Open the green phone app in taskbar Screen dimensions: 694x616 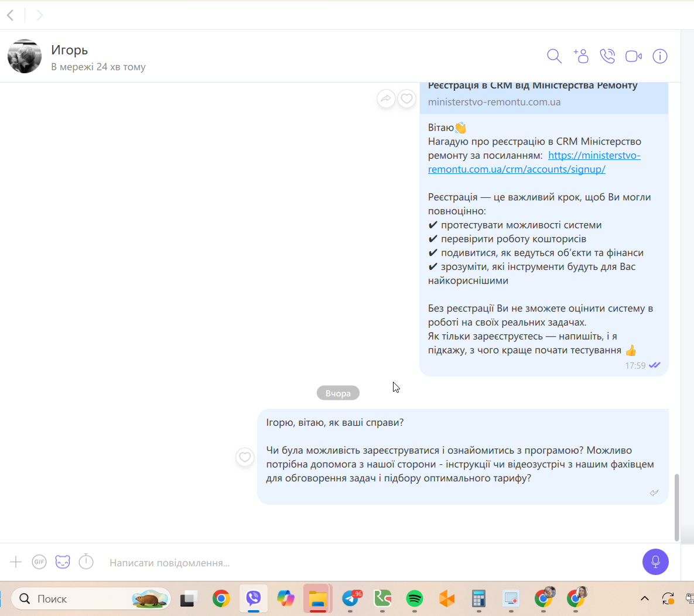point(382,599)
